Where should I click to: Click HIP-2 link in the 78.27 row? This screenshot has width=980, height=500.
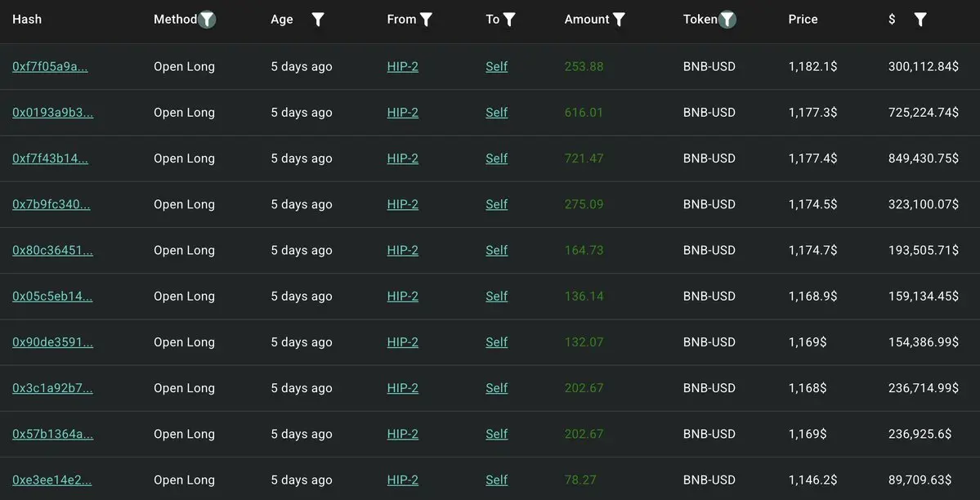pyautogui.click(x=402, y=480)
